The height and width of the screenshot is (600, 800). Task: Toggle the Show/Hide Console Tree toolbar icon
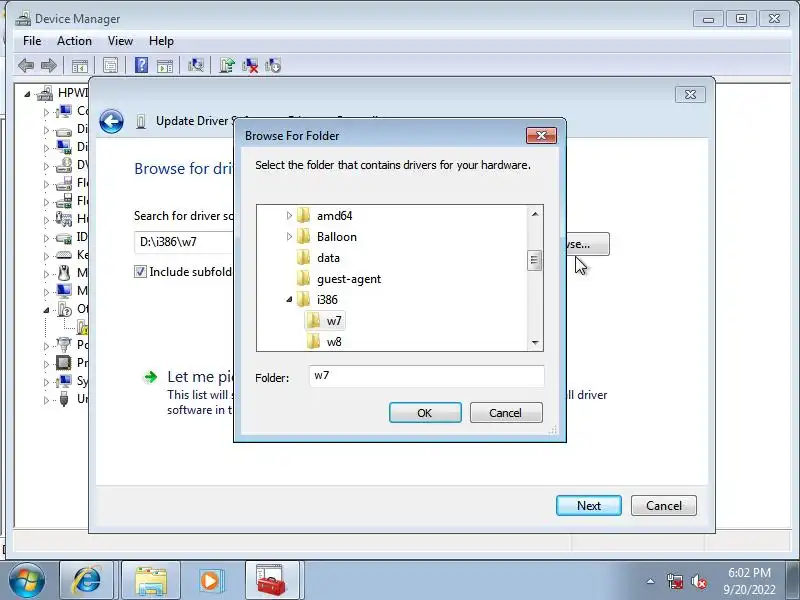80,65
